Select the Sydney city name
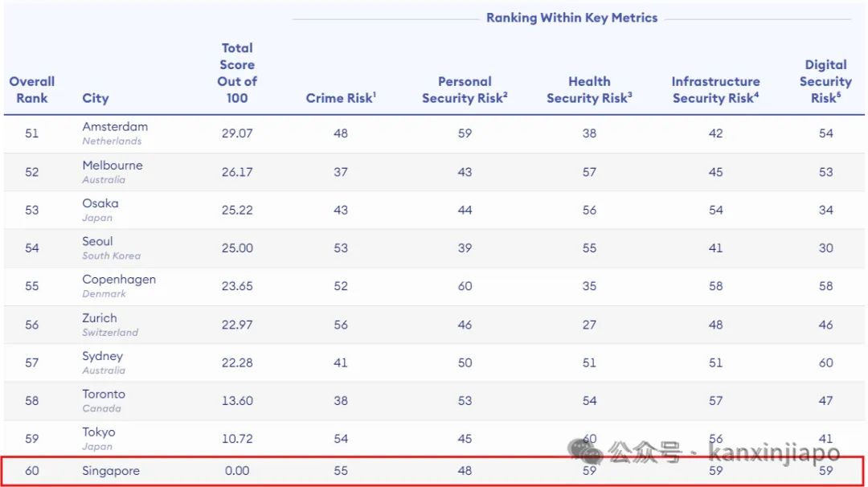Image resolution: width=868 pixels, height=487 pixels. (x=102, y=356)
